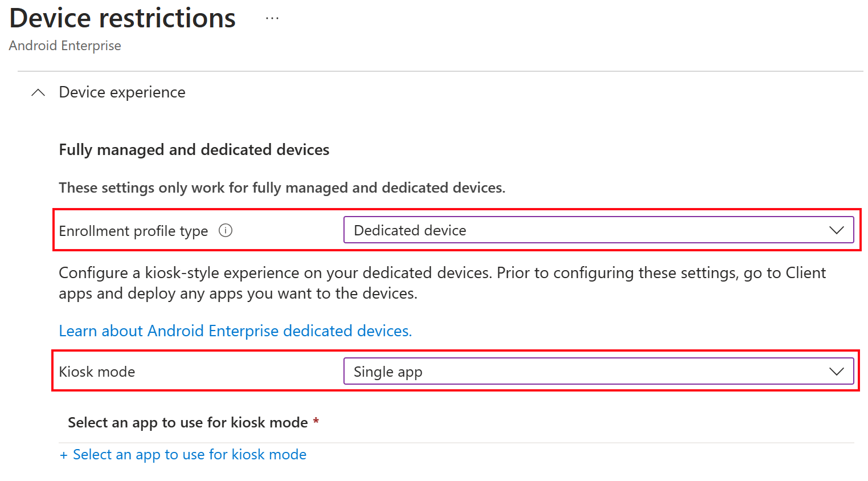Click the Device experience section heading
Image resolution: width=868 pixels, height=481 pixels.
click(122, 92)
